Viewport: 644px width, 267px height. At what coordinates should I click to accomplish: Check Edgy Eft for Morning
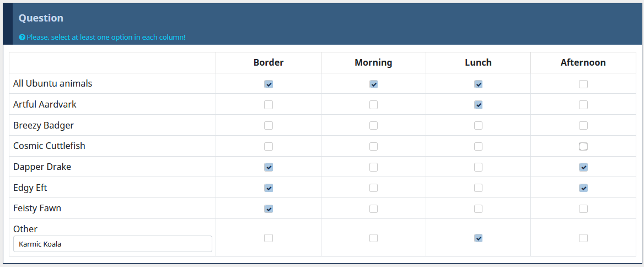373,188
